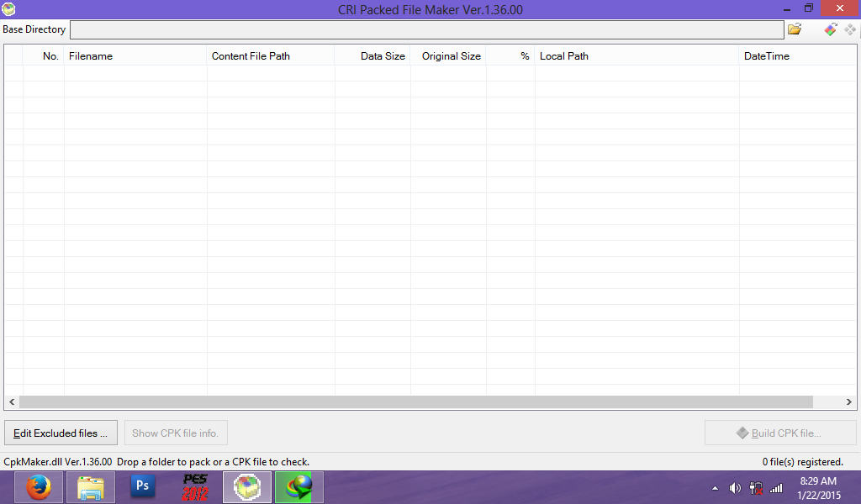Open the browse folder icon for Base Directory
Viewport: 861px width, 504px height.
coord(795,29)
